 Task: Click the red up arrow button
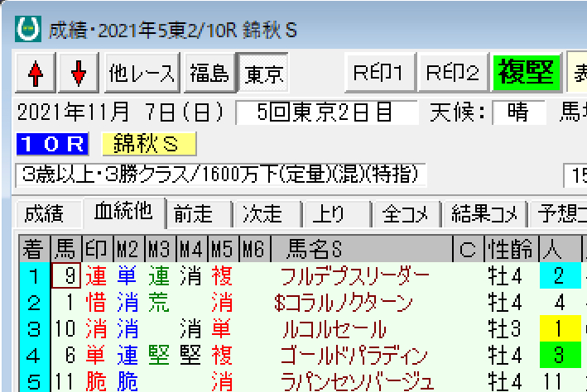point(36,73)
